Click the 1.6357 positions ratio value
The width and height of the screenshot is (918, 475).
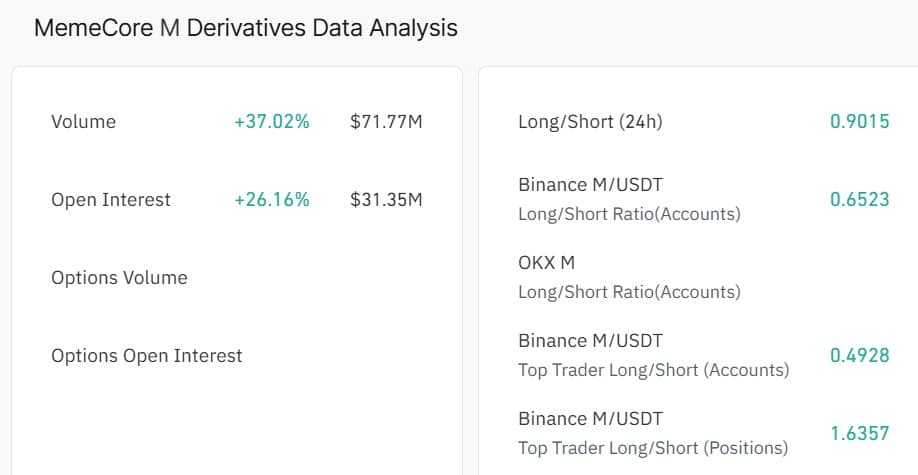tap(859, 434)
